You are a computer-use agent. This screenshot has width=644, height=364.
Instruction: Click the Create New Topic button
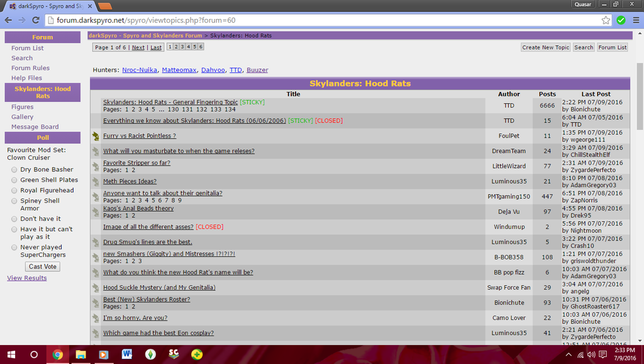click(545, 47)
